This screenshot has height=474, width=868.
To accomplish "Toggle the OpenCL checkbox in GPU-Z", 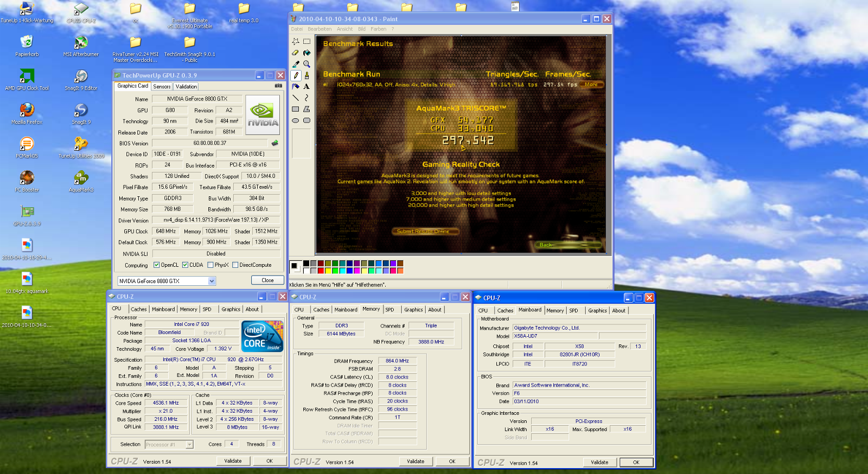I will coord(157,265).
